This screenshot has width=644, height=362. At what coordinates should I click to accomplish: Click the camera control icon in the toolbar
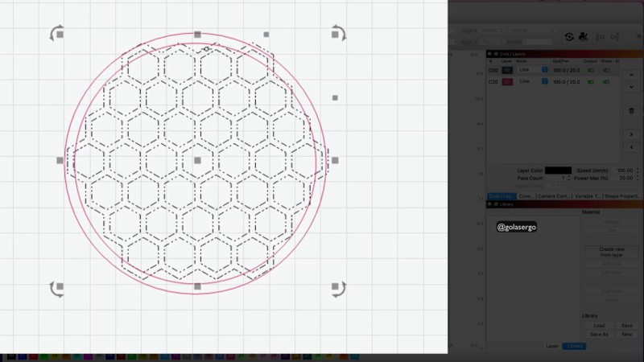(584, 36)
